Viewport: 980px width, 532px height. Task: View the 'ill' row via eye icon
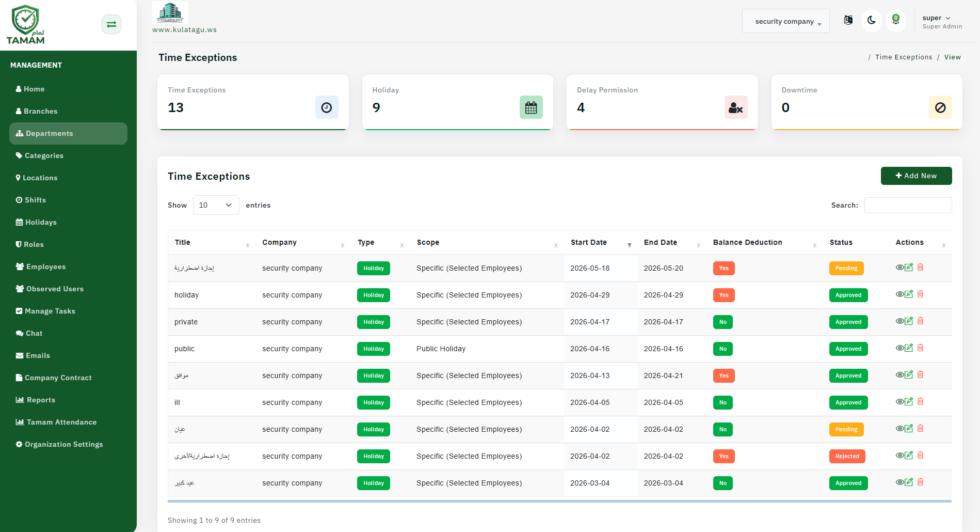[900, 401]
